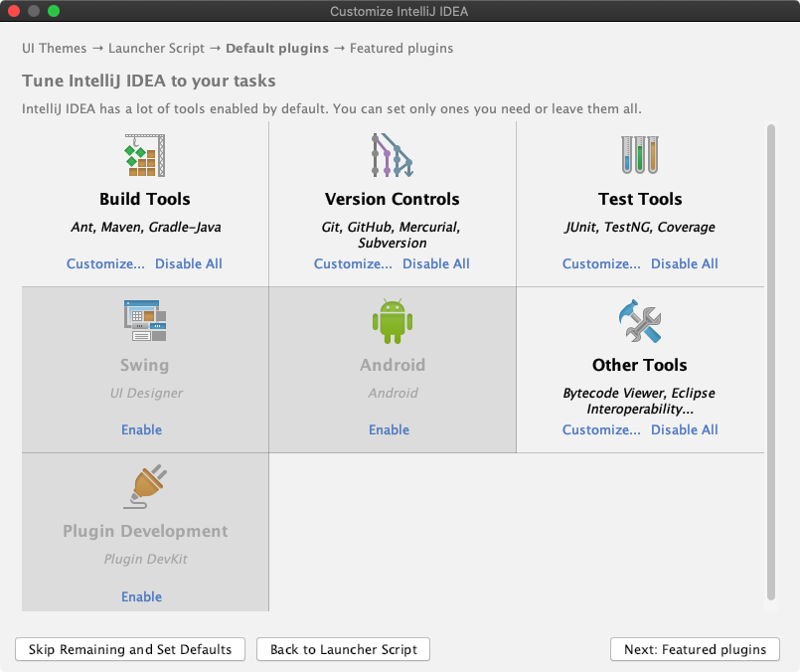
Task: Click the Version Controls branch icon
Action: click(392, 155)
